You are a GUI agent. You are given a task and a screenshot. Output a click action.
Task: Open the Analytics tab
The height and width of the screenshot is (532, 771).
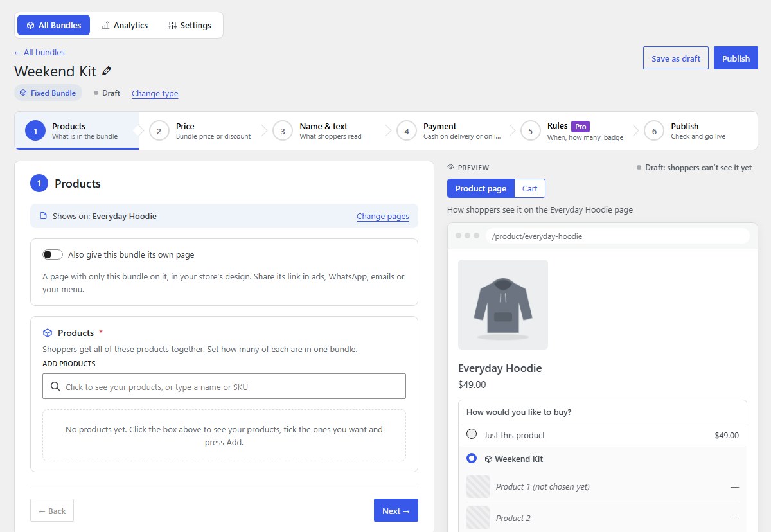125,25
